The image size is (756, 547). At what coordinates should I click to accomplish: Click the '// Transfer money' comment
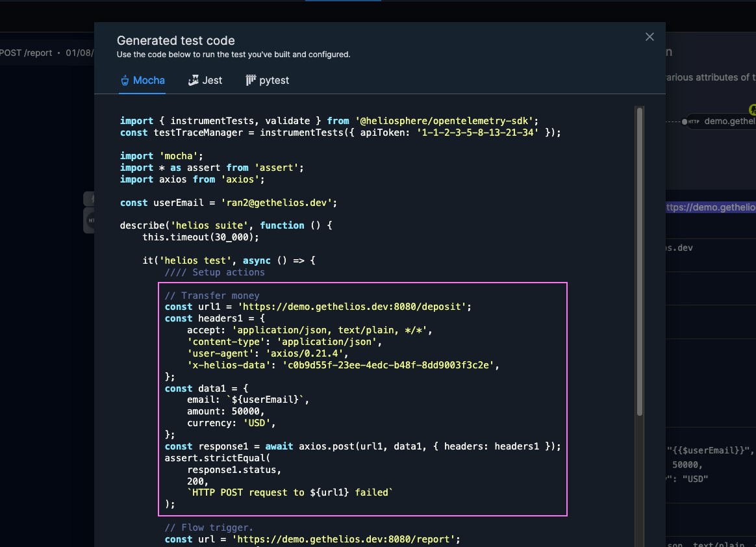[212, 296]
